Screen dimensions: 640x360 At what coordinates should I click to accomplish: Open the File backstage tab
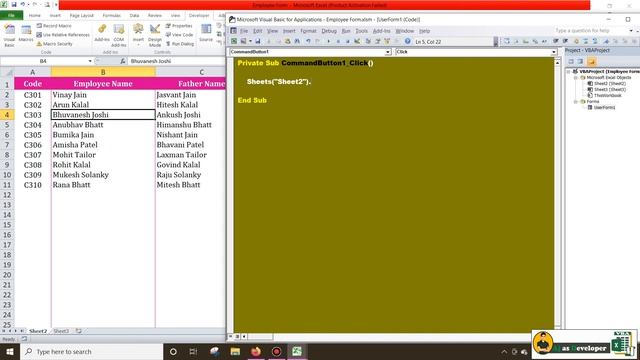pos(11,16)
